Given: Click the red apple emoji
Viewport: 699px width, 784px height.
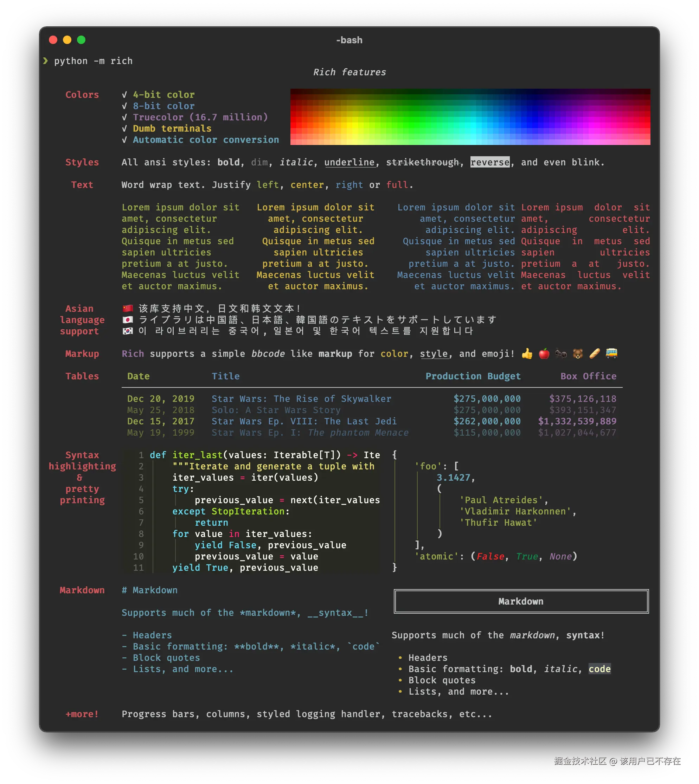Looking at the screenshot, I should coord(544,354).
